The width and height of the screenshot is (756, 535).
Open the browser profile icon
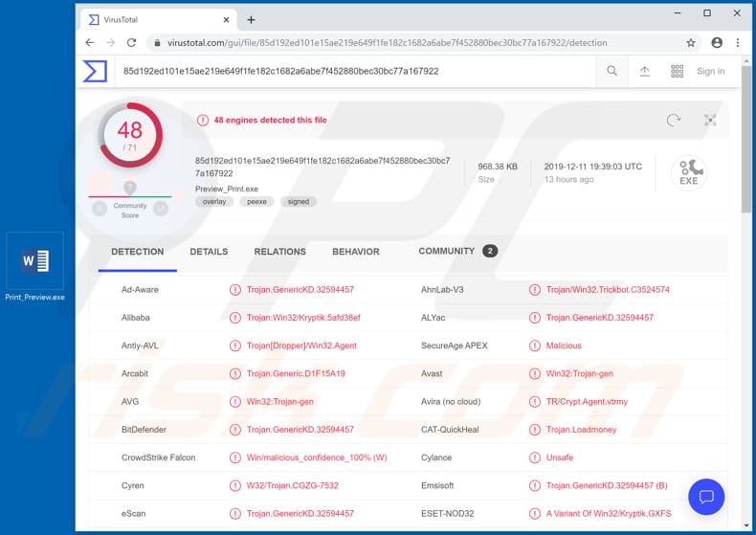point(717,42)
